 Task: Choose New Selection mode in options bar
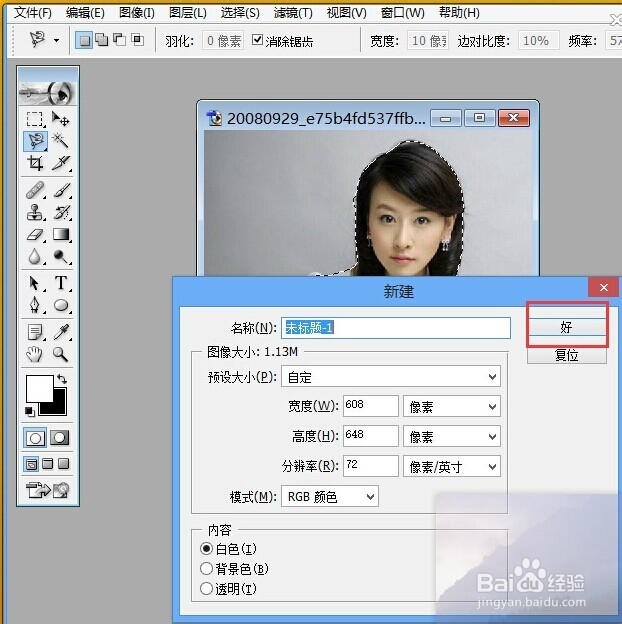(84, 40)
